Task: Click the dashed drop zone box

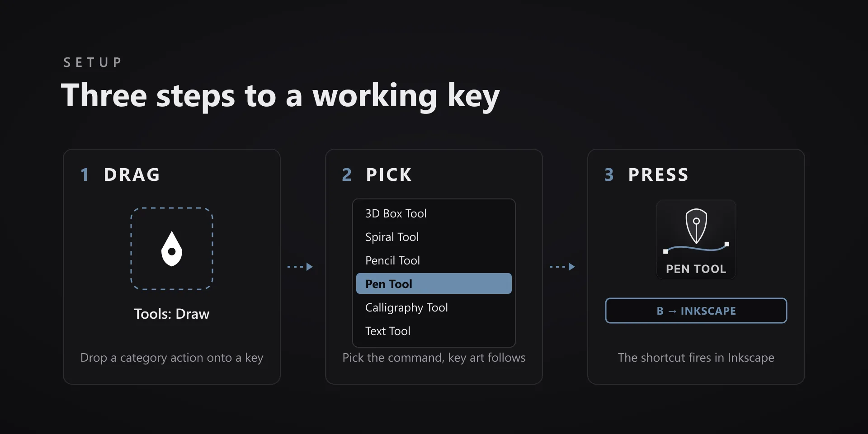Action: click(x=172, y=249)
